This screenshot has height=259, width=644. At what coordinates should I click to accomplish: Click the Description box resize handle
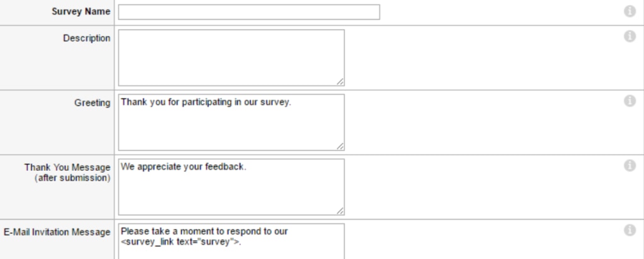coord(340,82)
